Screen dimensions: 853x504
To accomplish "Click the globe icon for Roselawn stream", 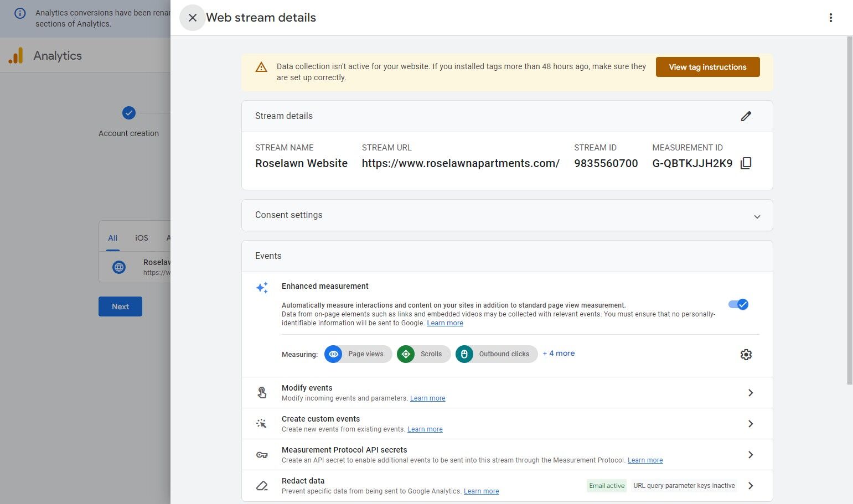I will (119, 267).
